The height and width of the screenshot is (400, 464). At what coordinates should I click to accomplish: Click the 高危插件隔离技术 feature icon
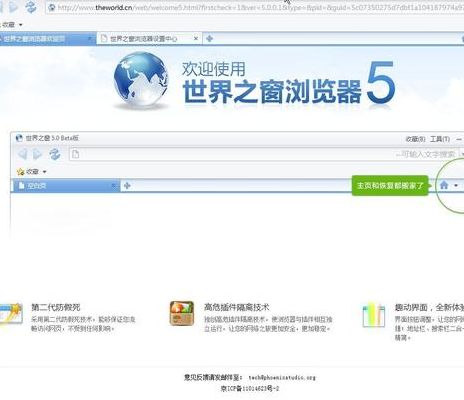[x=182, y=313]
